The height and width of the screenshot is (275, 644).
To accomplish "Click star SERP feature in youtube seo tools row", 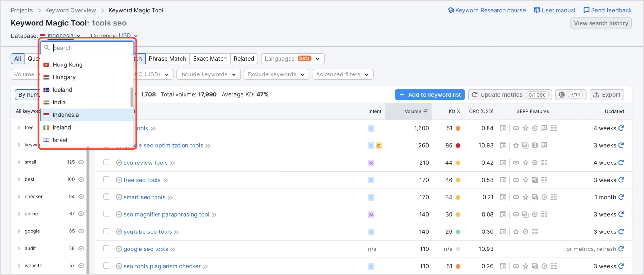I will point(516,232).
